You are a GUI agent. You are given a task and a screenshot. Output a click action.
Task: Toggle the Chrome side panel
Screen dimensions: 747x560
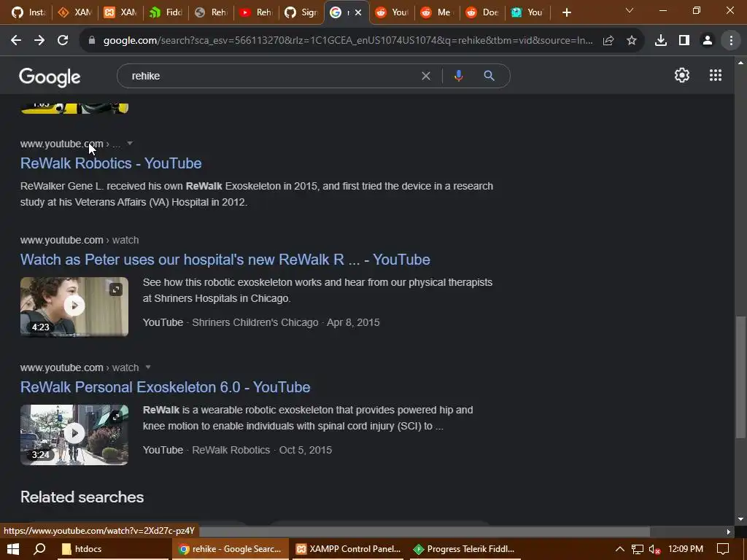point(684,41)
